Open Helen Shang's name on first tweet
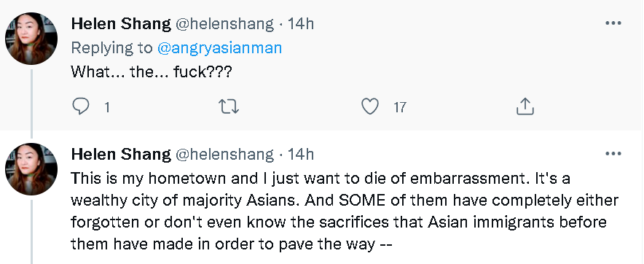 pyautogui.click(x=121, y=24)
